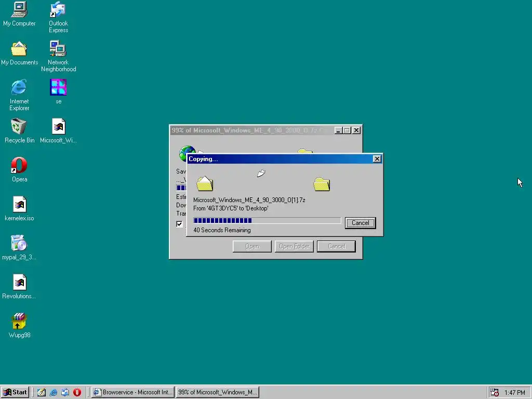Screen dimensions: 532x399
Task: Click filename Microsoft_Windows_ME_4_90_3000_O[1].7z text
Action: (249, 200)
